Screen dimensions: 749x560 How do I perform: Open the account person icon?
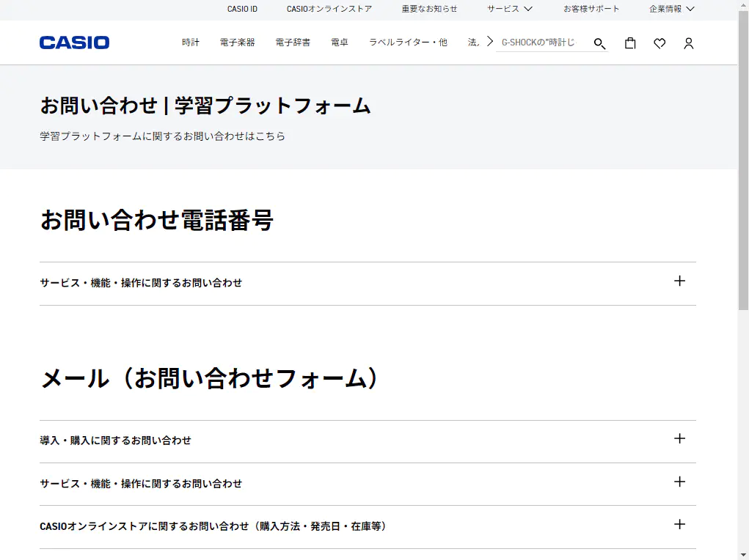(688, 44)
